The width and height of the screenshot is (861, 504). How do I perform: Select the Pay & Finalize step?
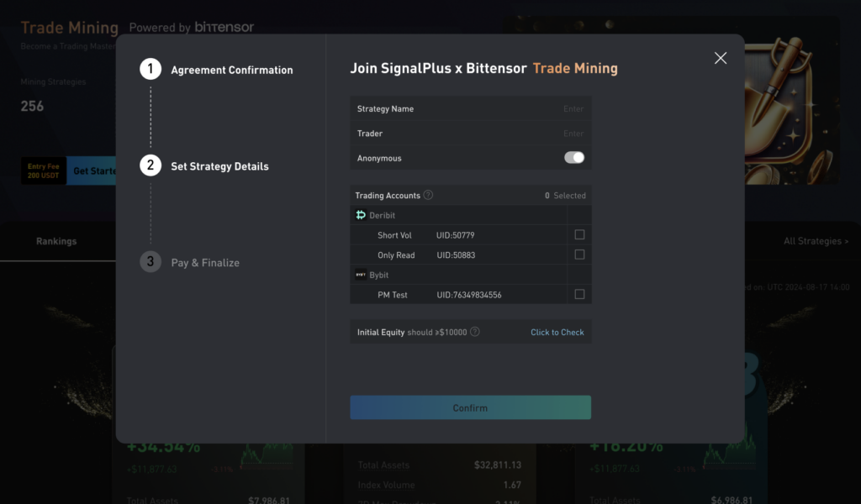205,263
